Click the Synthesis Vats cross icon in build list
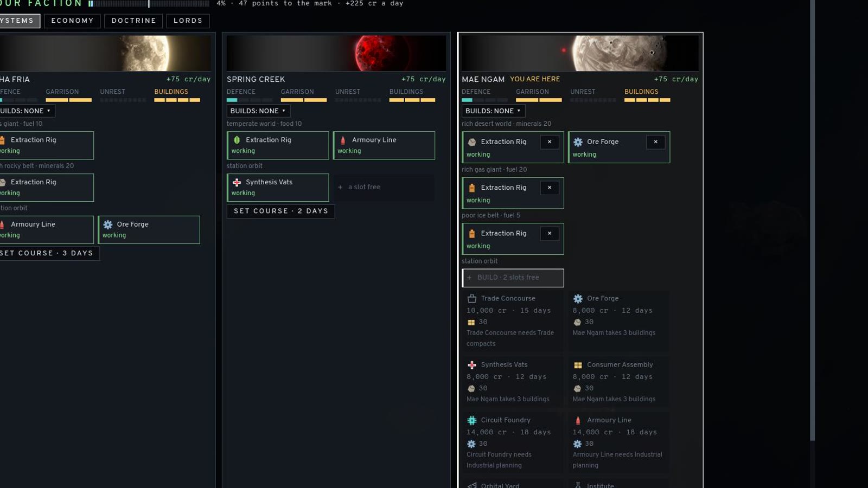The image size is (868, 488). 471,365
